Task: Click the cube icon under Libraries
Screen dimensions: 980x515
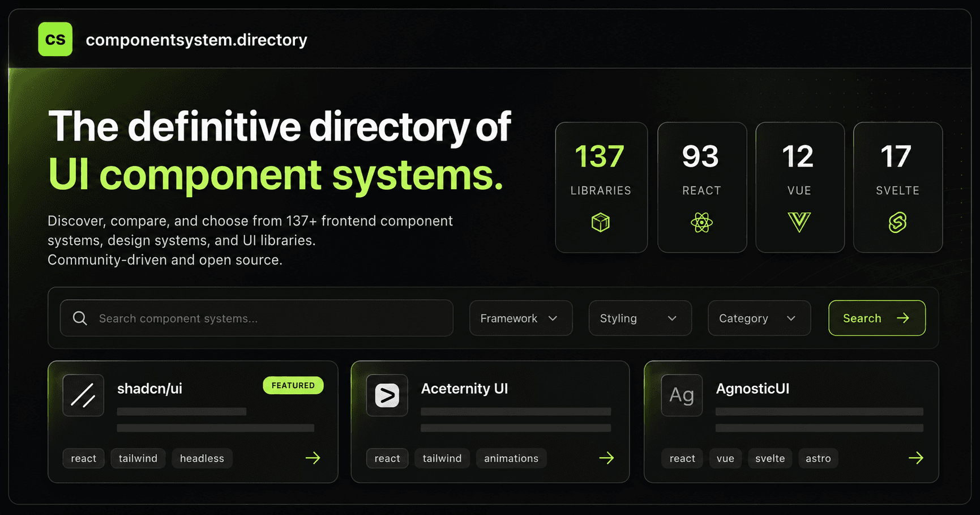Action: (601, 222)
